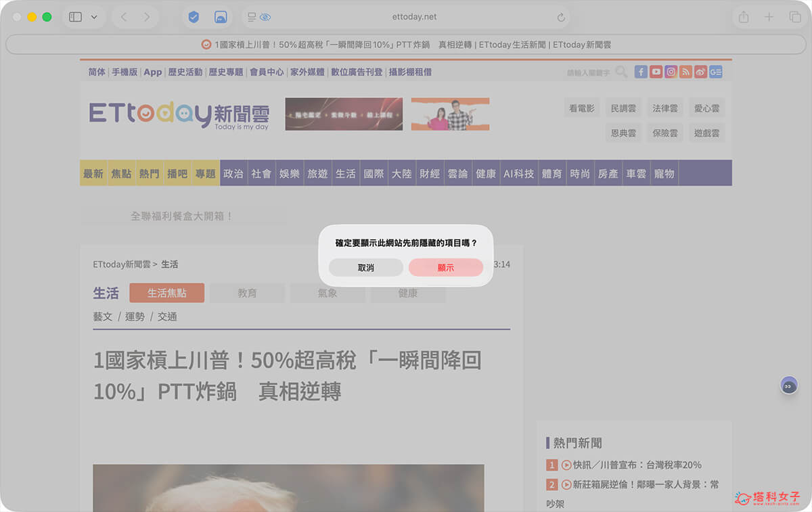The image size is (812, 512).
Task: Click the ETtoday新聞雲 logo
Action: [179, 114]
